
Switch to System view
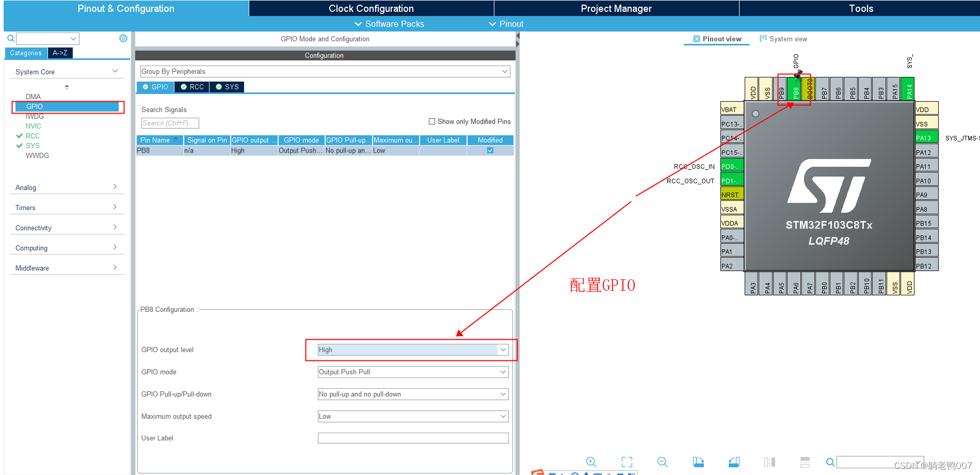click(783, 39)
